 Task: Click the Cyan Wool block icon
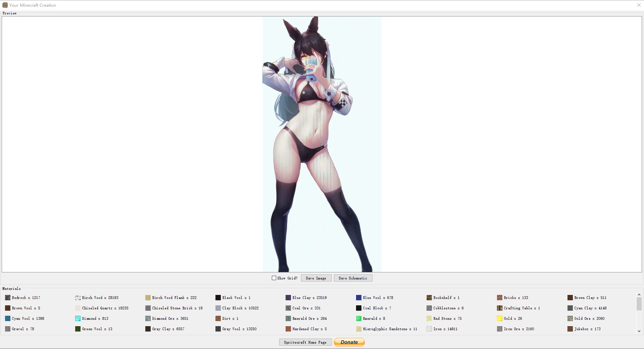[x=8, y=318]
